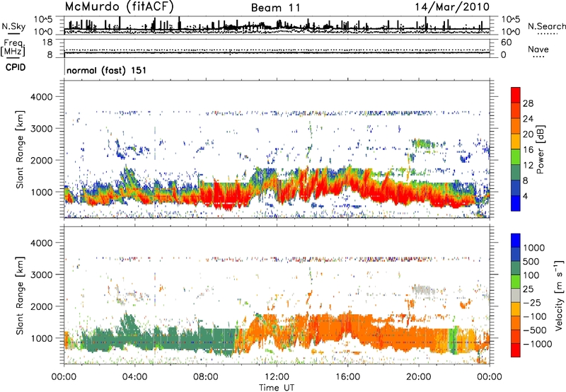This screenshot has height=392, width=566.
Task: Click the "N.Search" legend label
Action: click(x=547, y=26)
